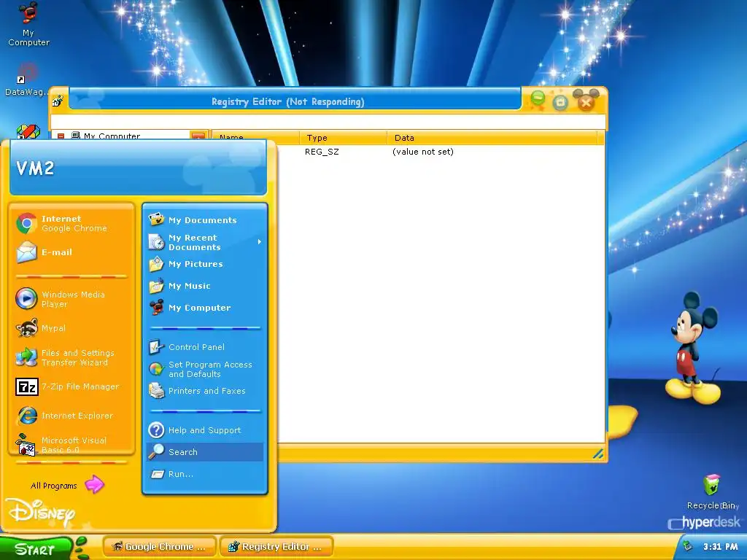Open 7-Zip File Manager
Screen dimensions: 747x560
[x=71, y=386]
